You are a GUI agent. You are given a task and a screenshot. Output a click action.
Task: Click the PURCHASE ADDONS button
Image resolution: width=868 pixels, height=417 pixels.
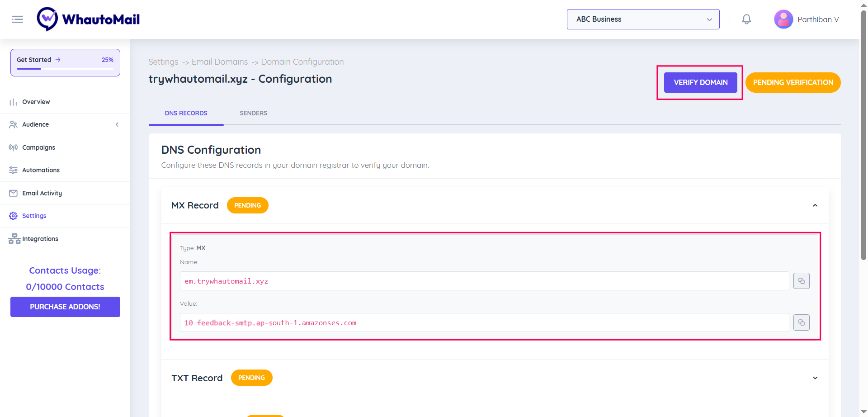(65, 307)
